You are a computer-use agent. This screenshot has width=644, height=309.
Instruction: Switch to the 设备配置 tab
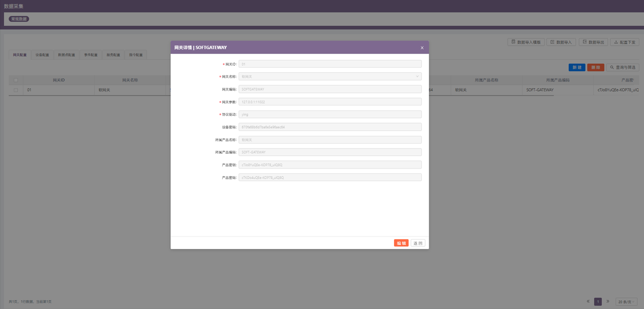point(42,55)
